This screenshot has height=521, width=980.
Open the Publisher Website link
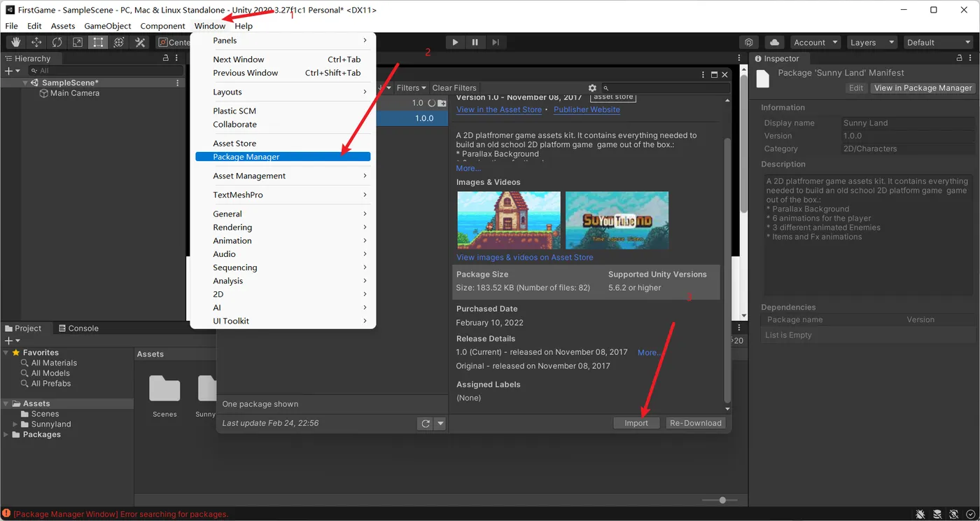pos(587,110)
